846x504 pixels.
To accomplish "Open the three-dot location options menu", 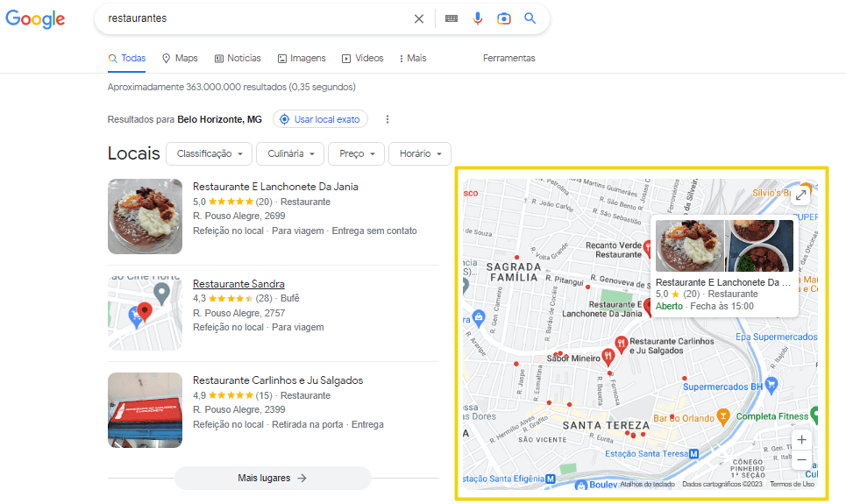I will pos(387,119).
